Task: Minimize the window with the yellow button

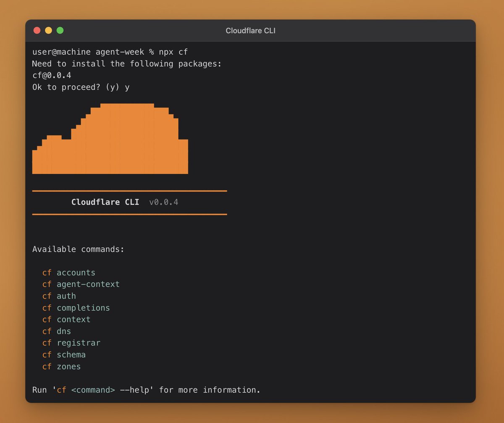Action: pyautogui.click(x=48, y=30)
